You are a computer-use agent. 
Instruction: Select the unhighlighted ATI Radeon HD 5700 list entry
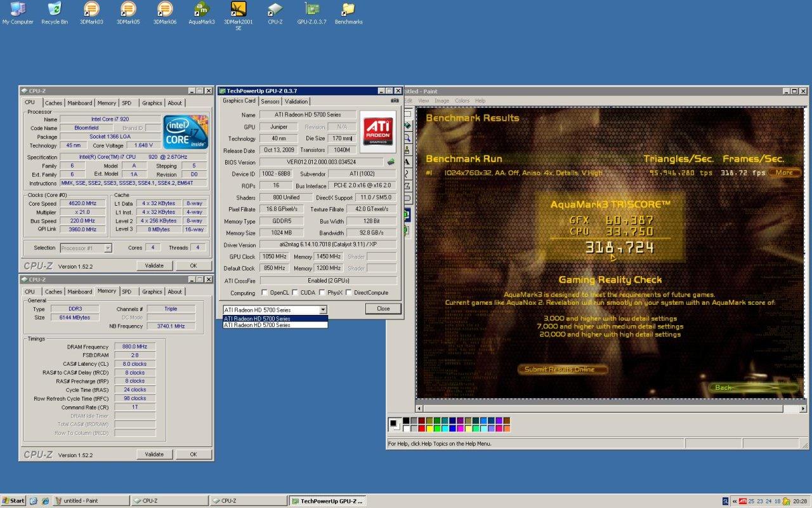pyautogui.click(x=275, y=324)
